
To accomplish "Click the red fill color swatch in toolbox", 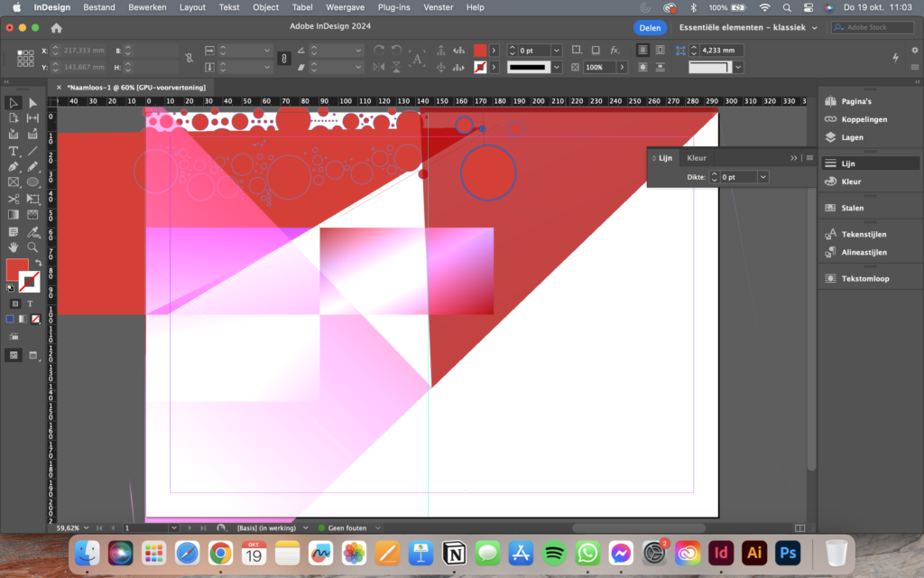I will point(16,269).
